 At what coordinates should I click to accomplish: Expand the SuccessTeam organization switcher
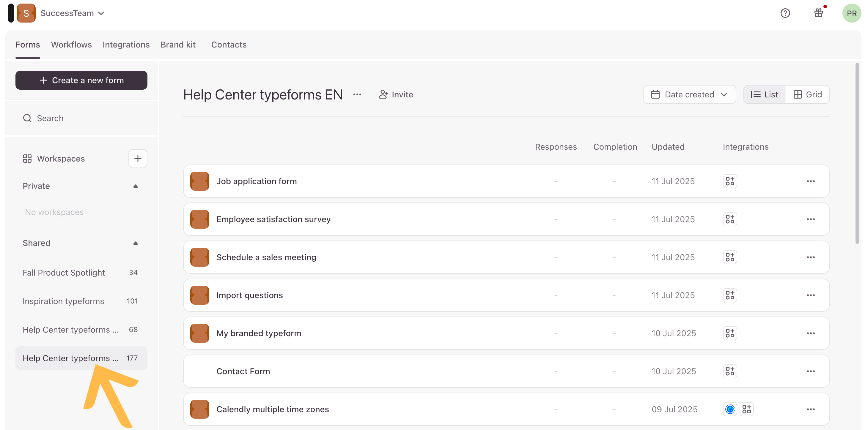pyautogui.click(x=72, y=13)
